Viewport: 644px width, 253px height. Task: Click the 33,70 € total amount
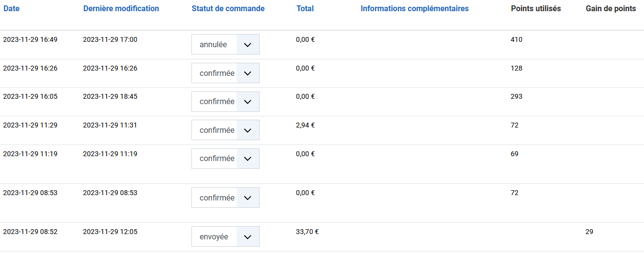coord(307,232)
